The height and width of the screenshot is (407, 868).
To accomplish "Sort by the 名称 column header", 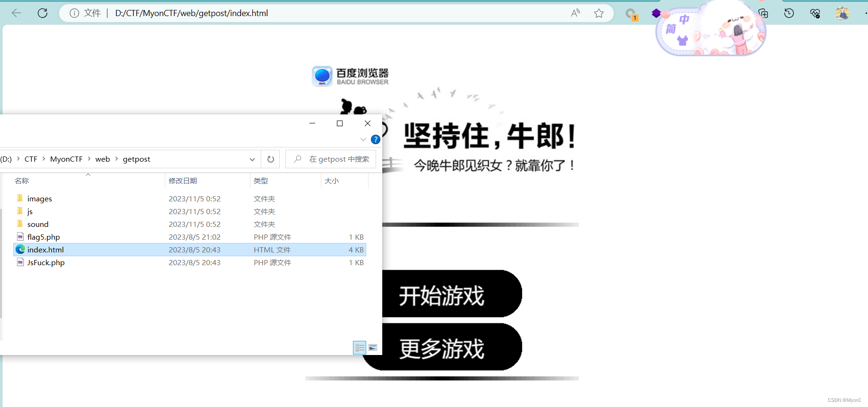I will coord(22,181).
